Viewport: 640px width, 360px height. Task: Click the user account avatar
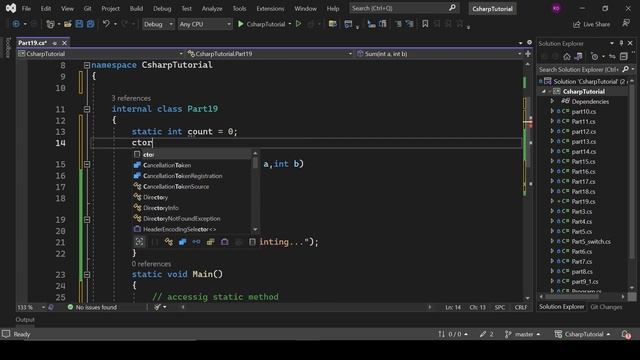pos(556,8)
